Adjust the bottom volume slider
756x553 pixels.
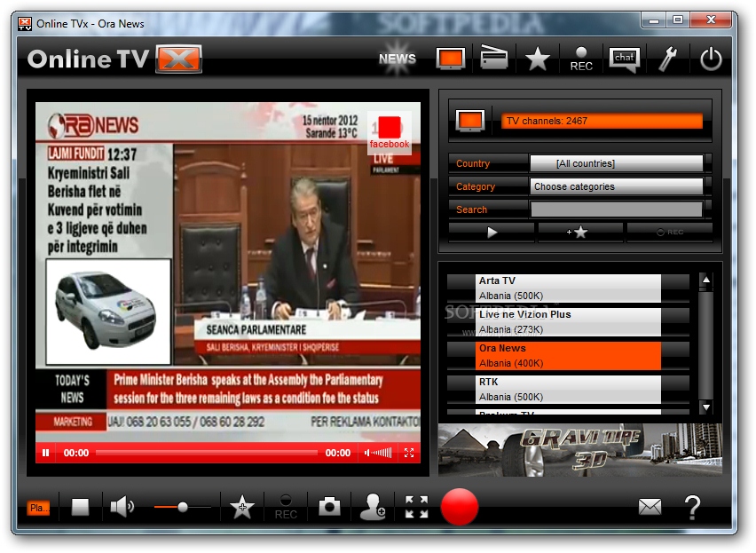tap(182, 507)
